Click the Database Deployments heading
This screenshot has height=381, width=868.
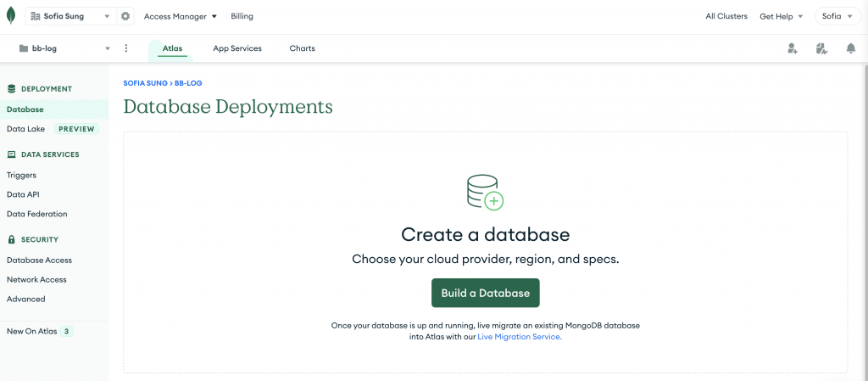point(228,106)
